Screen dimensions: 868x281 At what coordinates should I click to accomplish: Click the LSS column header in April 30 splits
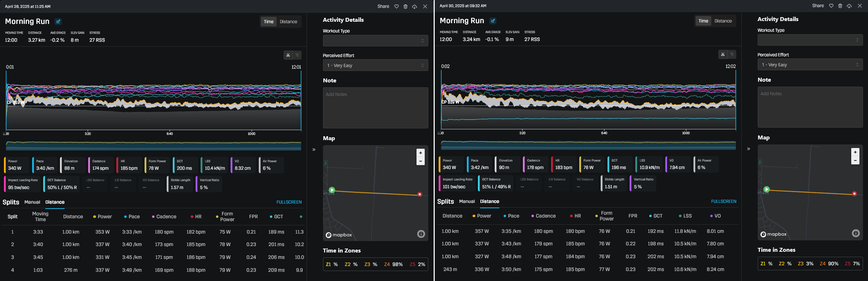click(x=685, y=216)
